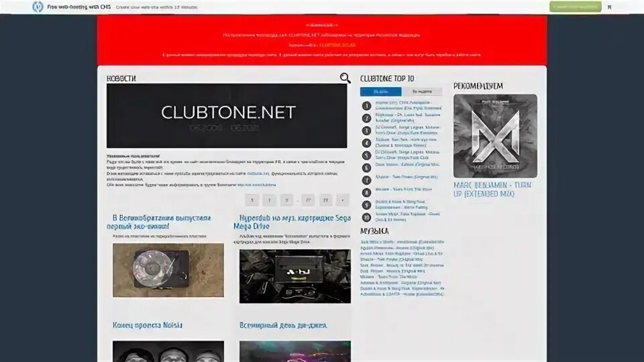Open the 'Всемирный день ди-джея' article
This screenshot has height=362, width=644.
[x=283, y=325]
